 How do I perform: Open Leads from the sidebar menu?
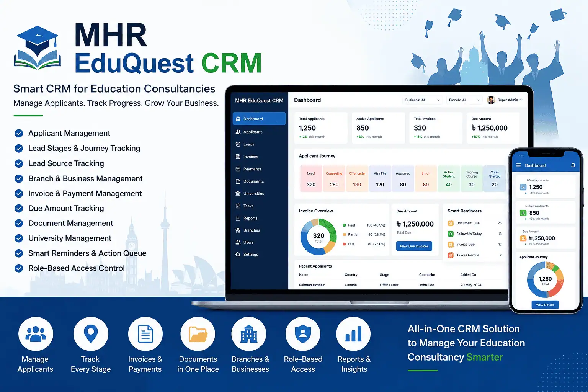tap(259, 144)
